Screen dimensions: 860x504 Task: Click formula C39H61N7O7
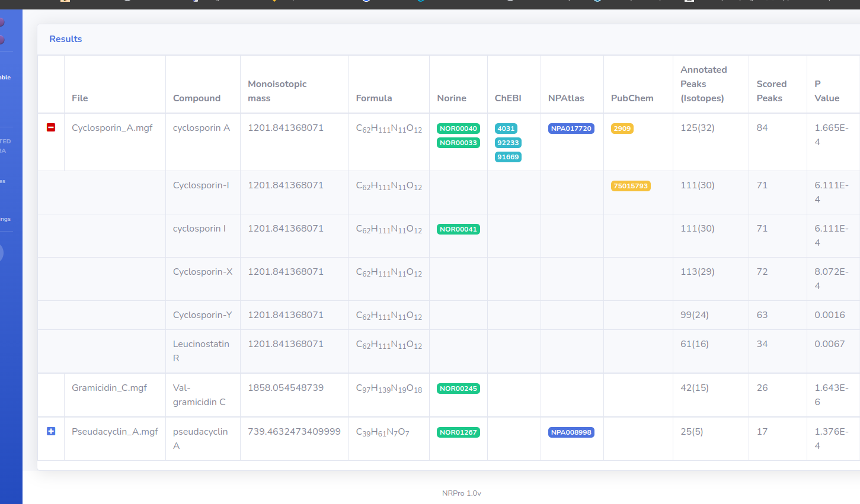[382, 432]
